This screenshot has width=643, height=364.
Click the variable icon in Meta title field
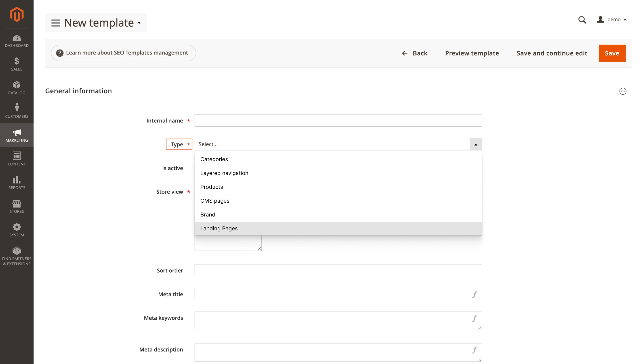(x=475, y=294)
